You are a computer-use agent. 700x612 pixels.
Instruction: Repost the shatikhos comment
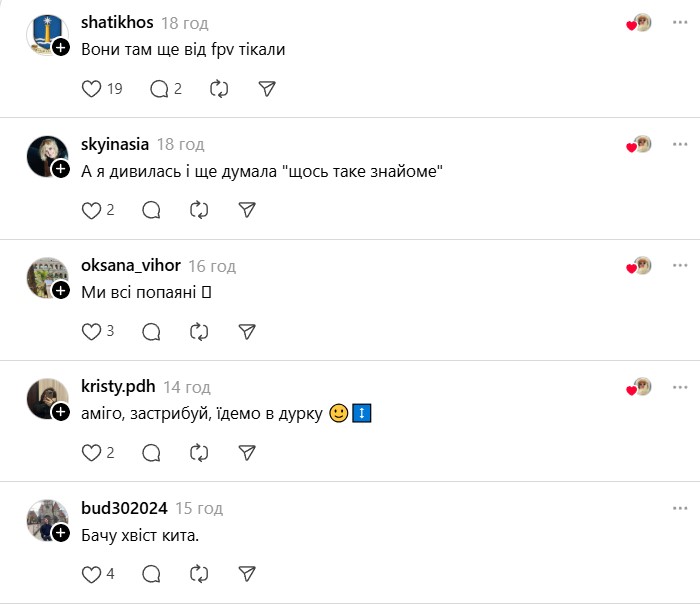coord(219,89)
